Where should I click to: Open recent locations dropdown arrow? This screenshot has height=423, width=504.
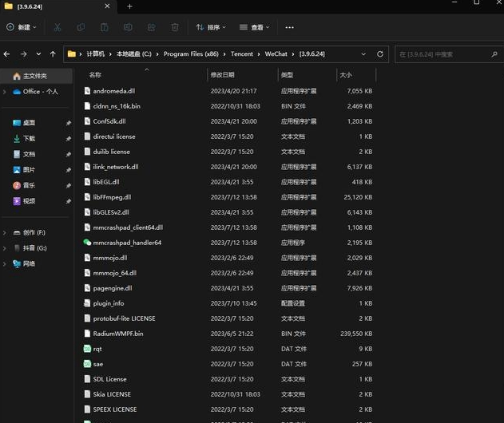(x=38, y=54)
